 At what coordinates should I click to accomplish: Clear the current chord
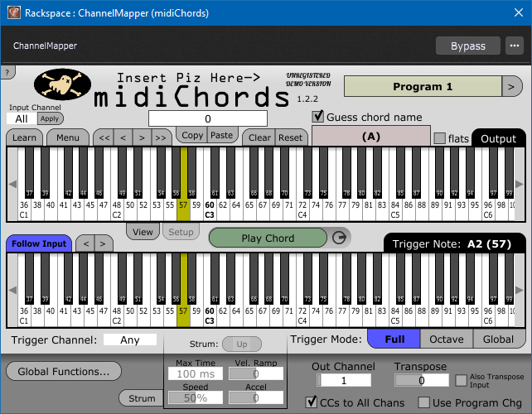pos(259,137)
